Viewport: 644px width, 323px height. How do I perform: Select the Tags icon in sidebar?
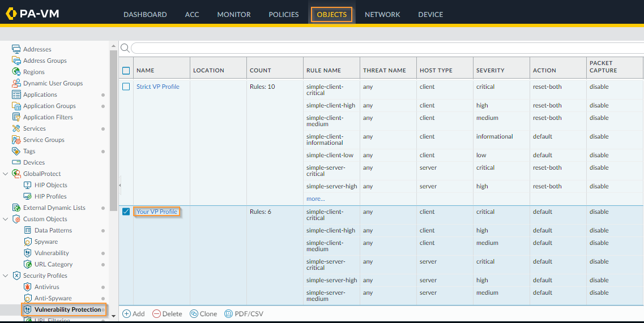[16, 151]
